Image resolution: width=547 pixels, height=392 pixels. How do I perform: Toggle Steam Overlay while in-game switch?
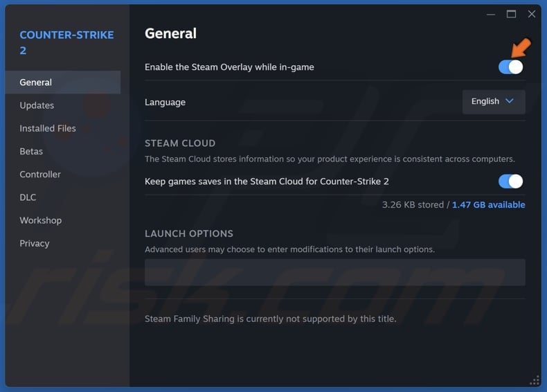click(x=510, y=66)
